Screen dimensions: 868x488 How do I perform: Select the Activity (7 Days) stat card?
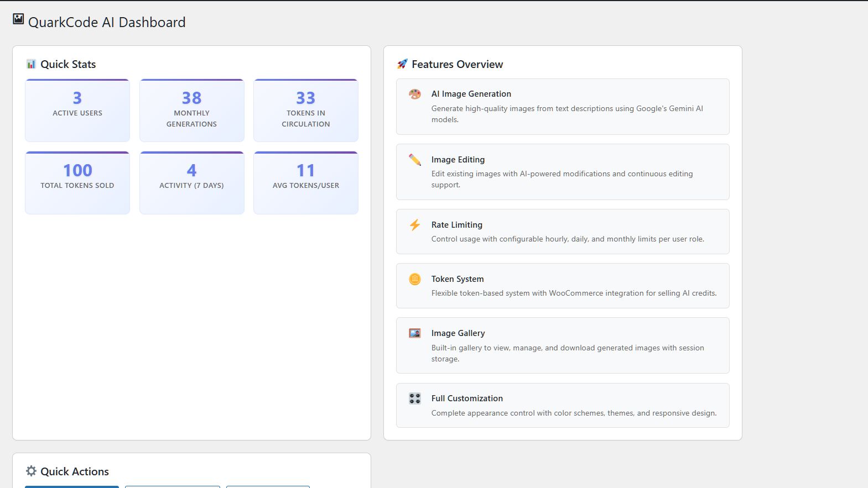(191, 183)
